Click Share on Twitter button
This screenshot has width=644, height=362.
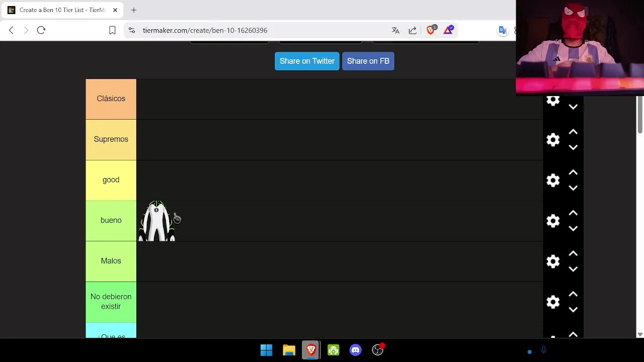tap(307, 61)
